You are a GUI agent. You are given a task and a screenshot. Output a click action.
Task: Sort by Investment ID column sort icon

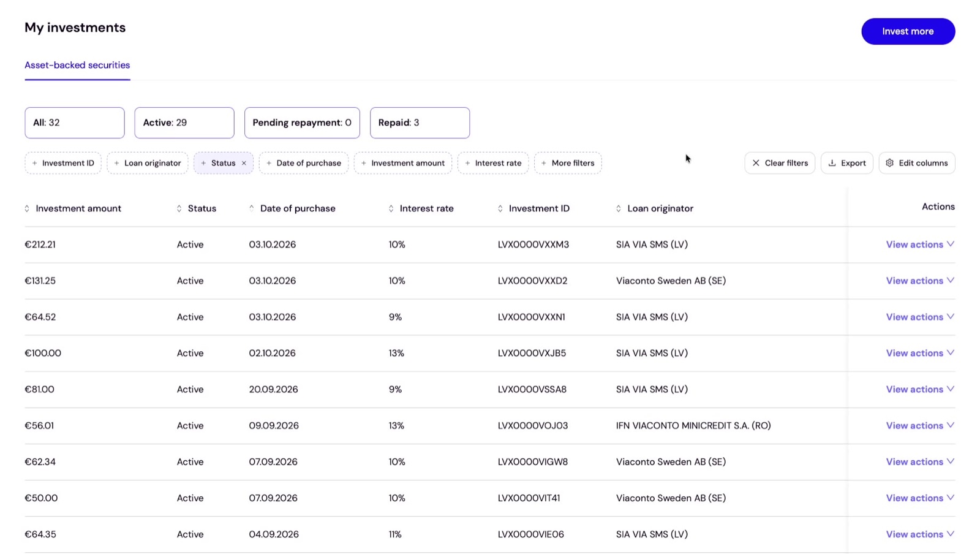500,208
